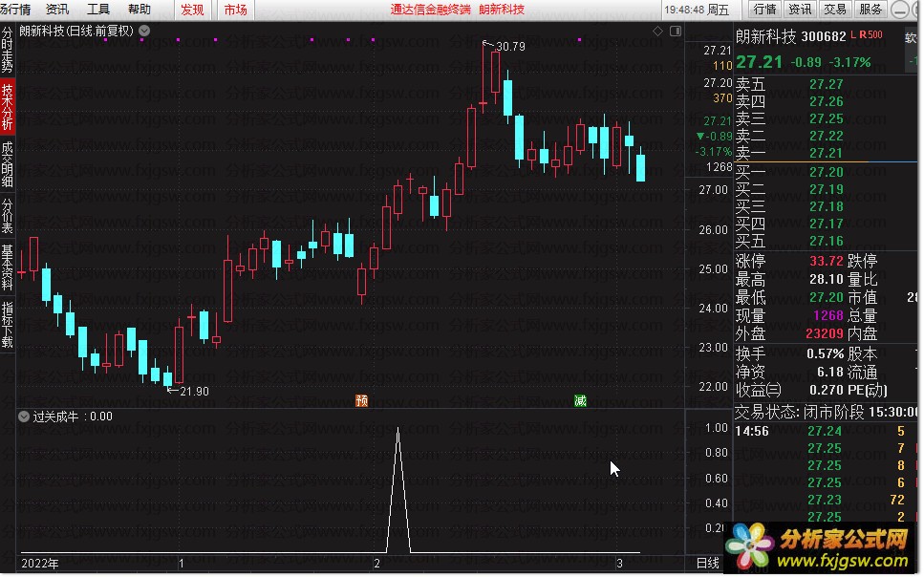Viewport: 924px width, 577px height.
Task: Click the 资讯 button at top right
Action: tap(800, 10)
